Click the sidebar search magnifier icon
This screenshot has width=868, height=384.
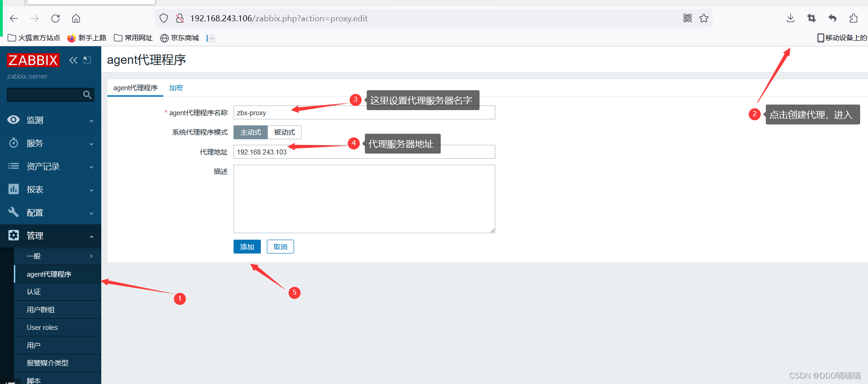click(x=87, y=95)
